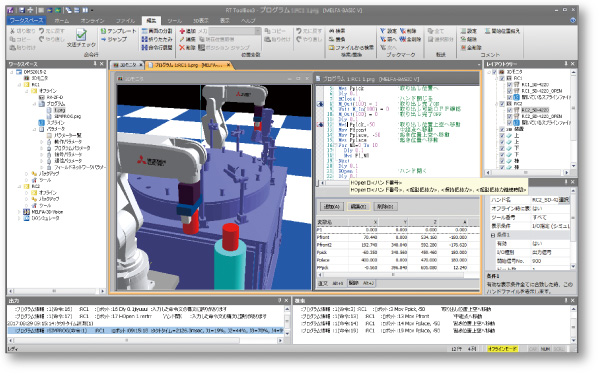Toggle RC2 checkbox in layer tree

[502, 104]
